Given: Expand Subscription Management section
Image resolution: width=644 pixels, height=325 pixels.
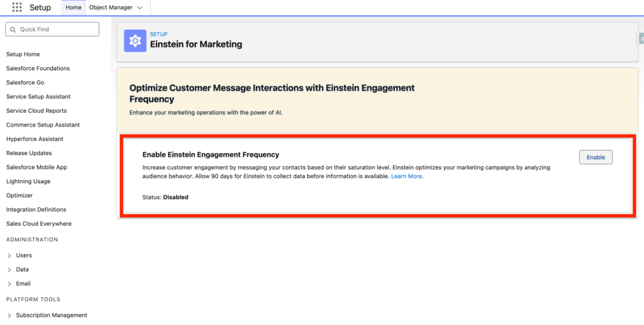Looking at the screenshot, I should (9, 316).
